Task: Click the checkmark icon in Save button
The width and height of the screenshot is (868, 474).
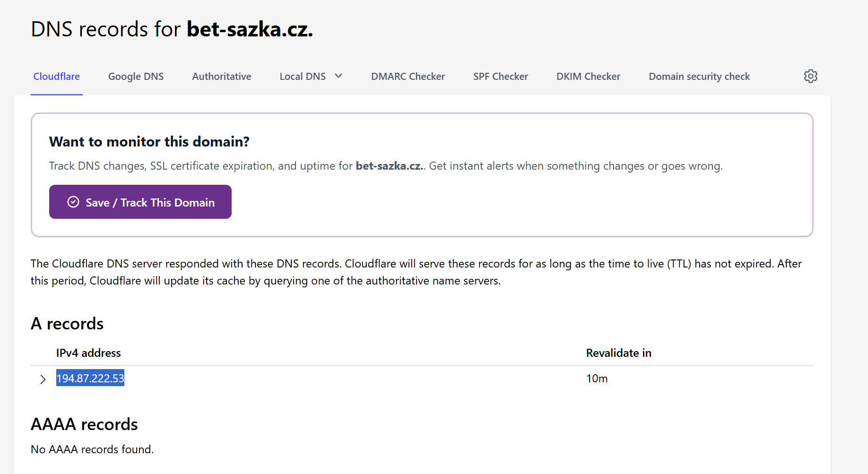Action: click(x=73, y=202)
